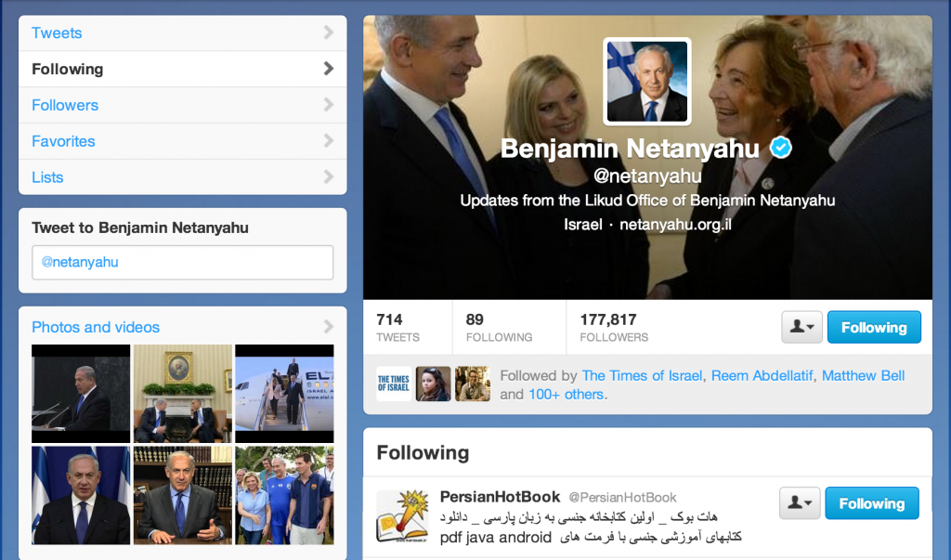Open the chevron arrow on Photos and videos
Viewport: 951px width, 560px height.
(328, 327)
